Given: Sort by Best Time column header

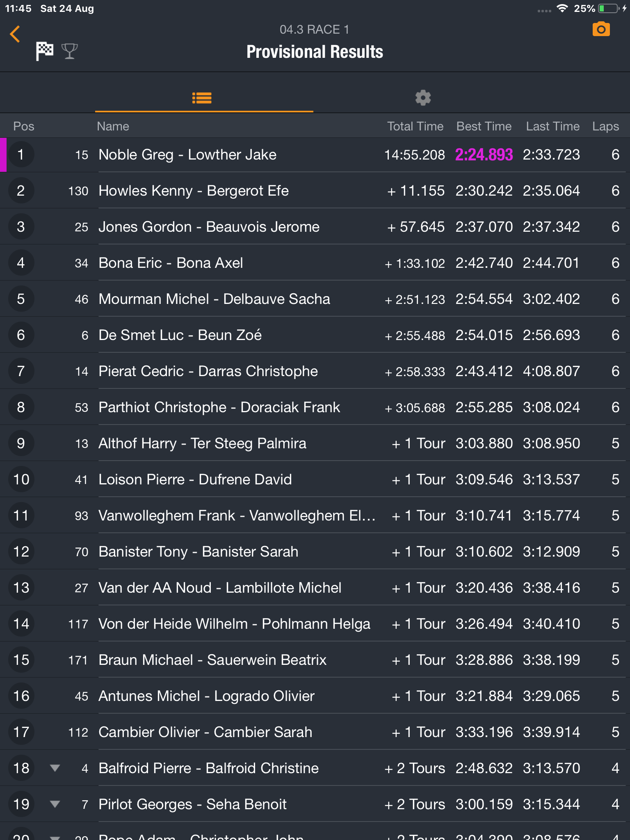Looking at the screenshot, I should pyautogui.click(x=484, y=126).
